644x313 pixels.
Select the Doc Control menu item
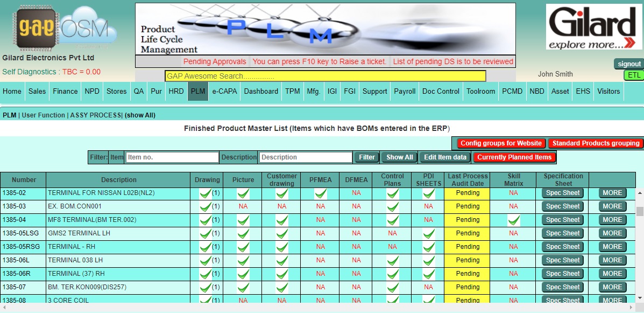tap(441, 92)
